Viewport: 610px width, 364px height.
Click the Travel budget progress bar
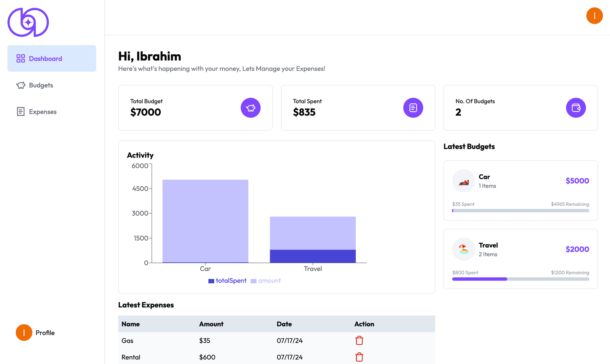(x=520, y=279)
